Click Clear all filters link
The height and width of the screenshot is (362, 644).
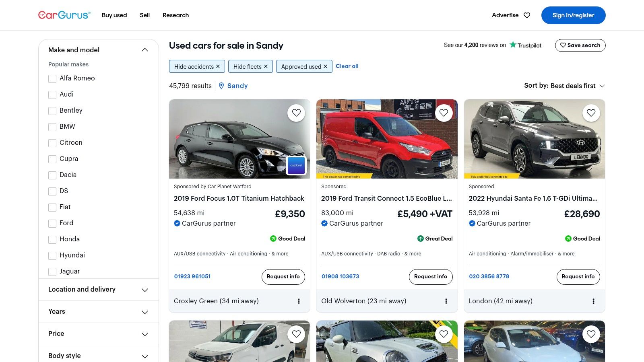pos(347,66)
